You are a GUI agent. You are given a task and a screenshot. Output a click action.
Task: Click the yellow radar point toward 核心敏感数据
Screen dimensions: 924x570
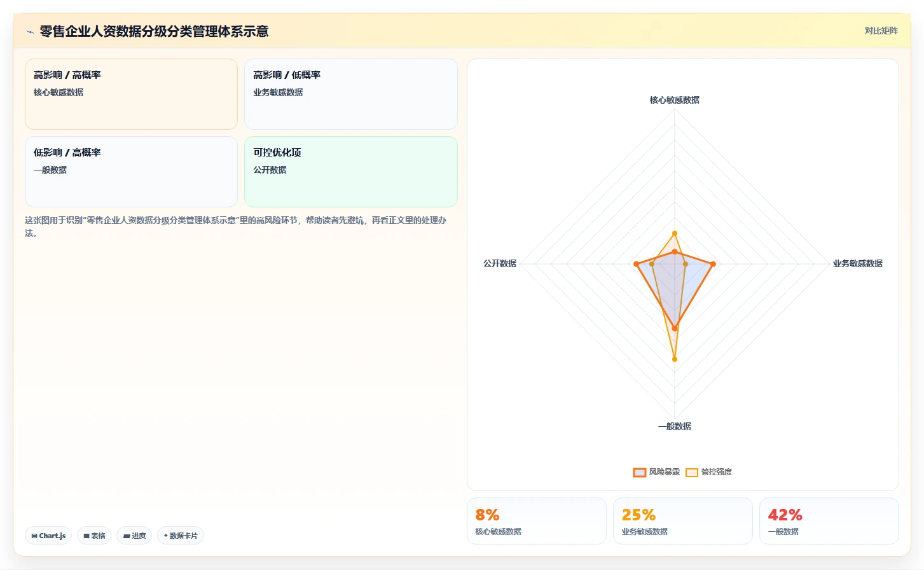675,233
